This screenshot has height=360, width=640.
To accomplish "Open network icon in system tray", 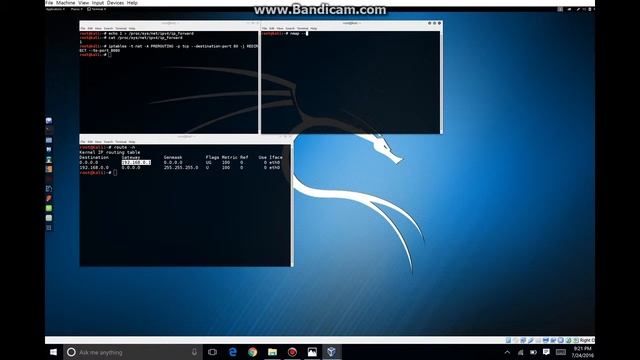I will (520, 352).
